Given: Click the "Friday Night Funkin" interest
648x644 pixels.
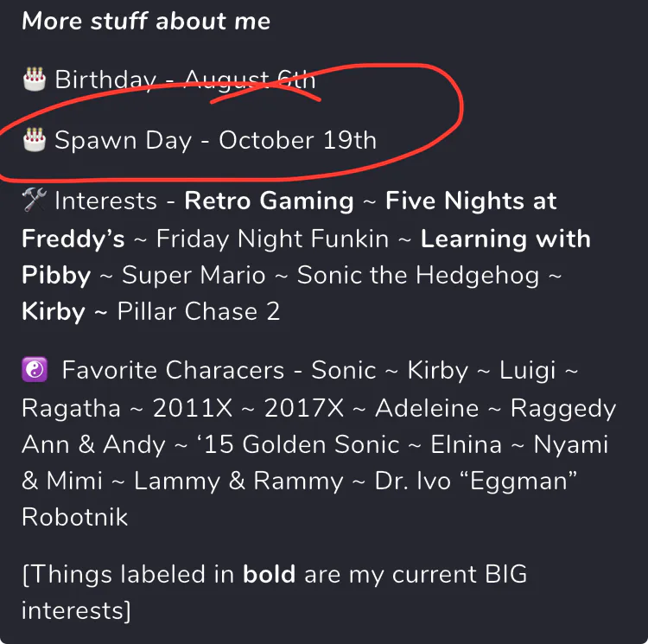Looking at the screenshot, I should pos(272,239).
